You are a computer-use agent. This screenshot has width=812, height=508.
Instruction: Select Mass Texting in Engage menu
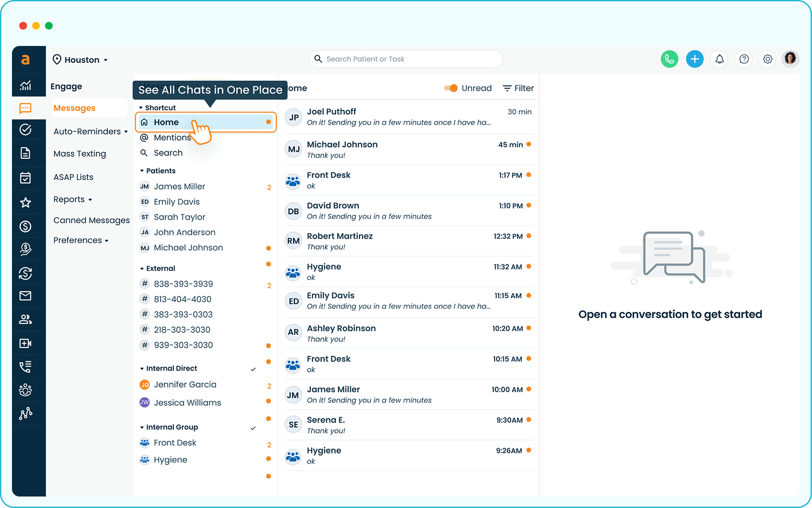[80, 154]
